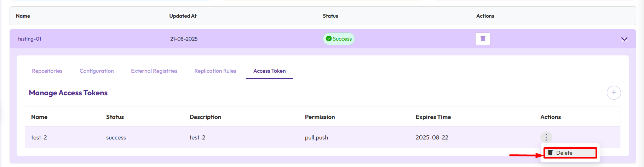The image size is (644, 167).
Task: Select the test-2 token name cell
Action: click(39, 137)
